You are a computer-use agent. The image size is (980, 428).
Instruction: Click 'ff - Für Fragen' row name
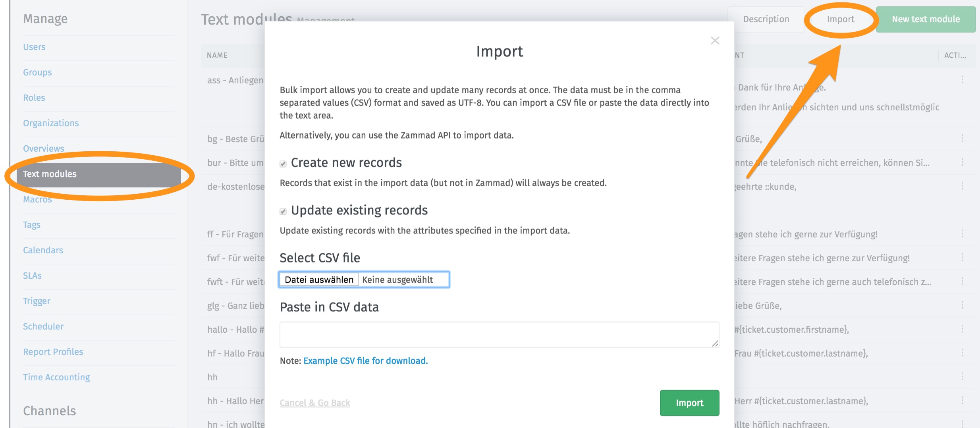click(235, 234)
